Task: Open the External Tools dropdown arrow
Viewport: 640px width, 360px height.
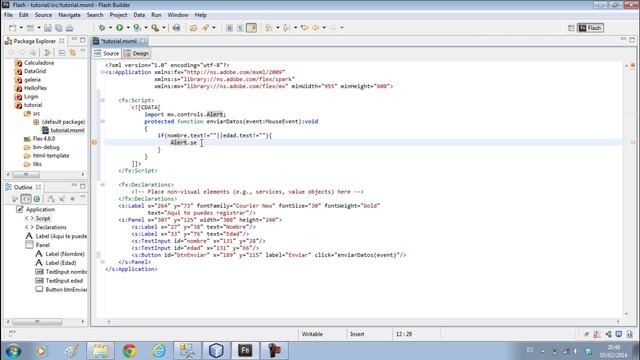Action: [x=164, y=28]
